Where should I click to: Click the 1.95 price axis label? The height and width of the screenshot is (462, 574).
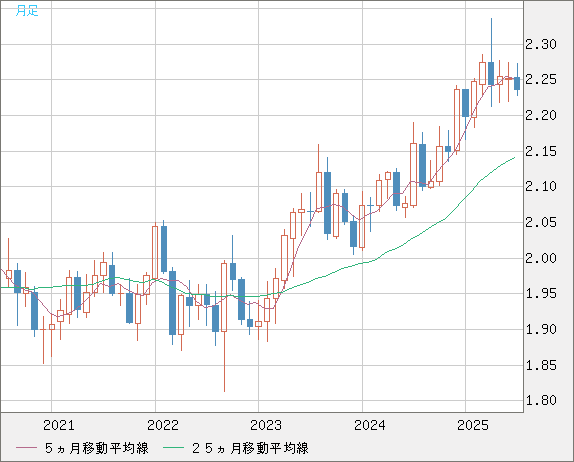pos(541,293)
